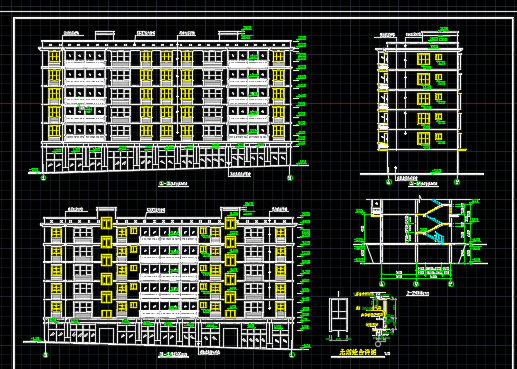
Task: Select the front elevation drawing title underline text
Action: click(x=173, y=184)
